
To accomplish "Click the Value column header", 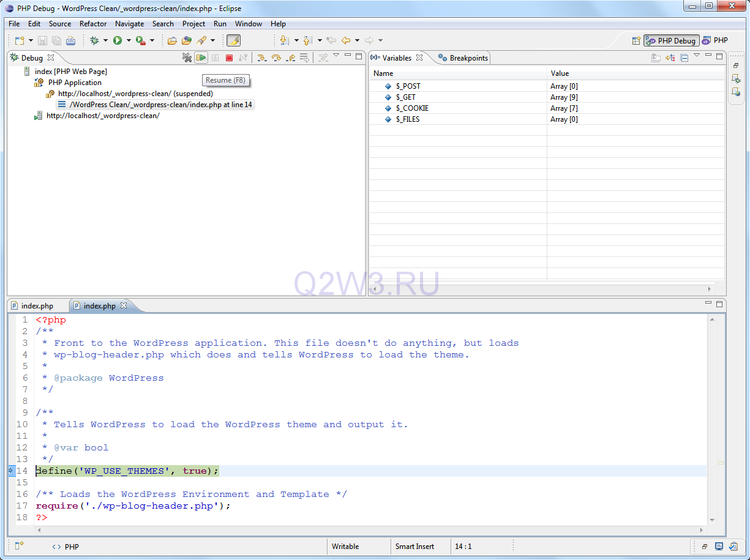I will click(x=636, y=73).
